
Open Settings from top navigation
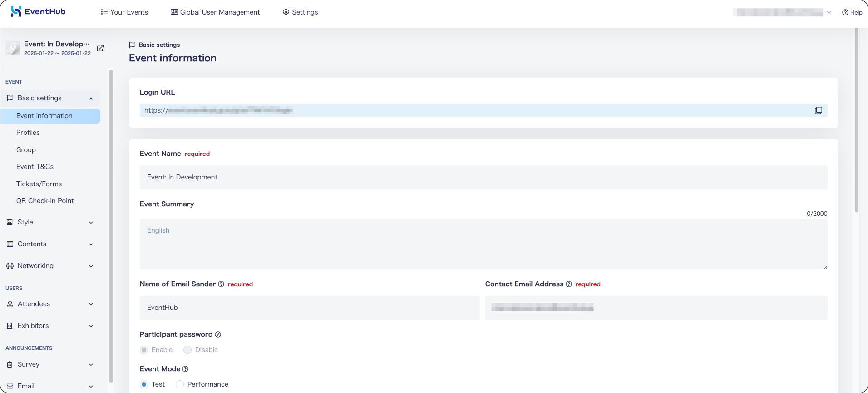[x=300, y=12]
